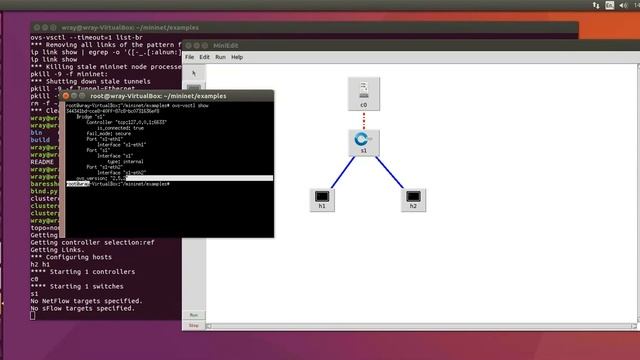Screen dimensions: 640x360
Task: Select the switch node s1
Action: 364,142
